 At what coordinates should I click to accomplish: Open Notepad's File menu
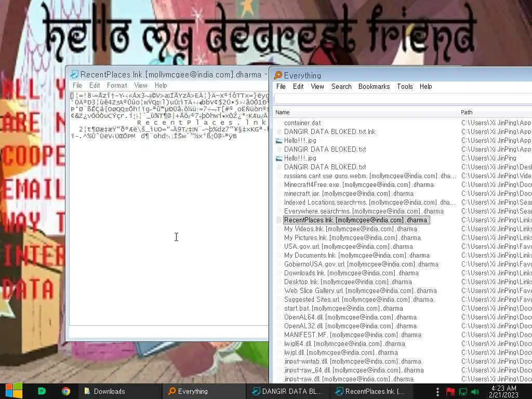coord(77,86)
